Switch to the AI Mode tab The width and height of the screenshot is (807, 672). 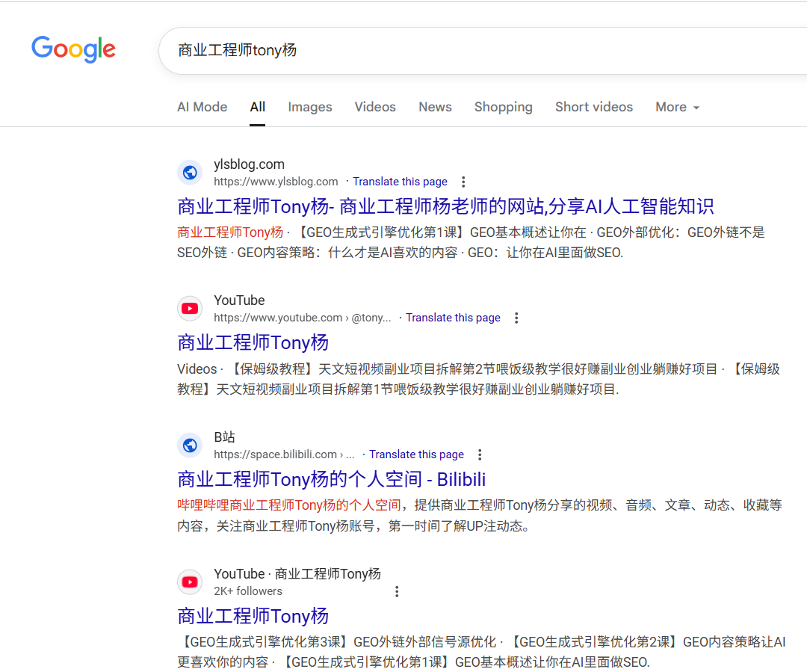(x=202, y=107)
